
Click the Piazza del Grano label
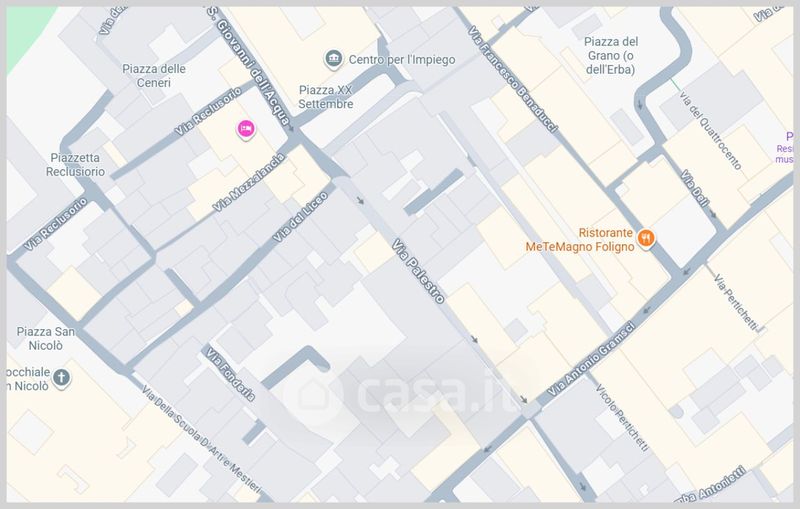coord(611,56)
